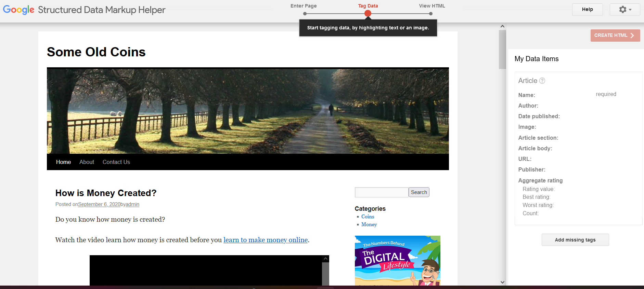Image resolution: width=644 pixels, height=289 pixels.
Task: Click the Google logo
Action: 18,10
